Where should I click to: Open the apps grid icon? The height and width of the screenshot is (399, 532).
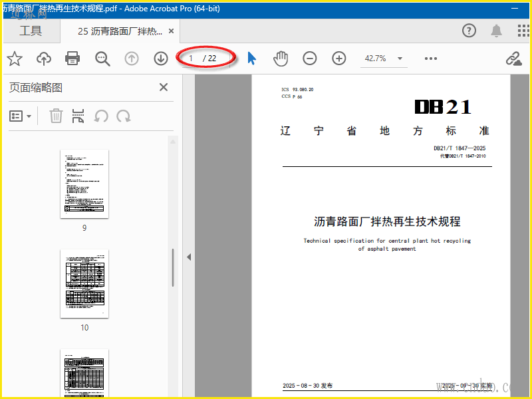[x=524, y=31]
